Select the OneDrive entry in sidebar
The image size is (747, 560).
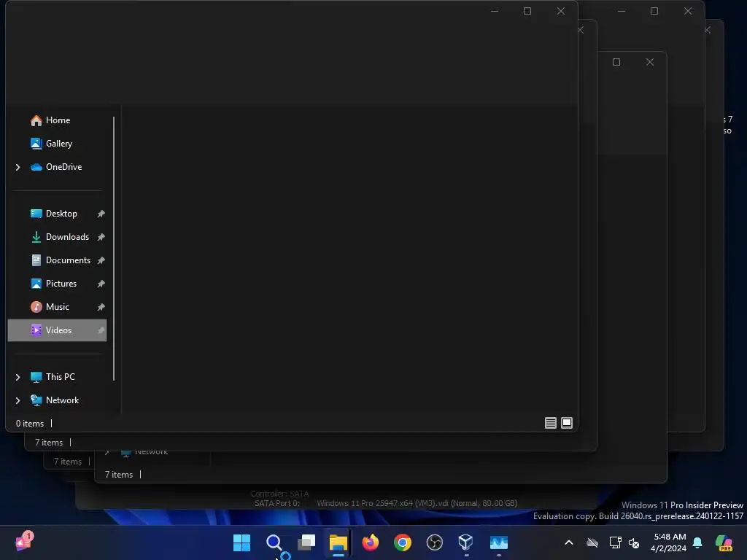(x=63, y=167)
